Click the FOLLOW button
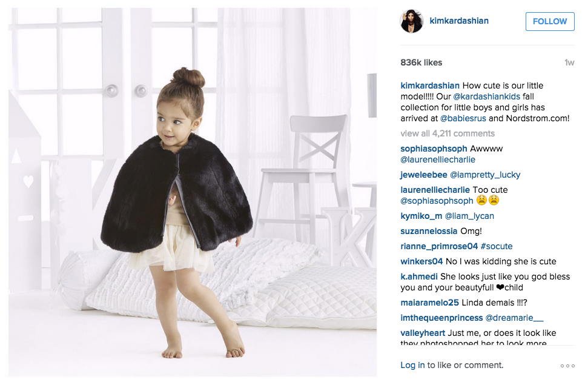This screenshot has width=588, height=385. 550,21
